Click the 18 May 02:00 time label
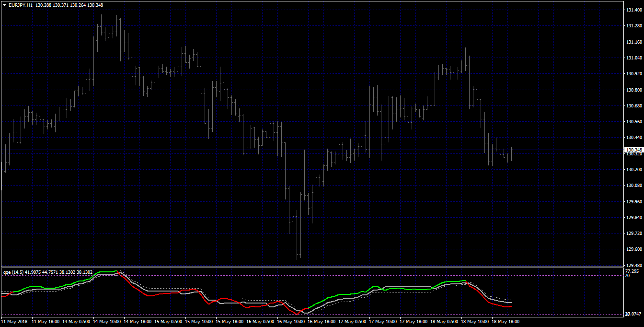Screen dimensions: 644x327 click(x=444, y=322)
